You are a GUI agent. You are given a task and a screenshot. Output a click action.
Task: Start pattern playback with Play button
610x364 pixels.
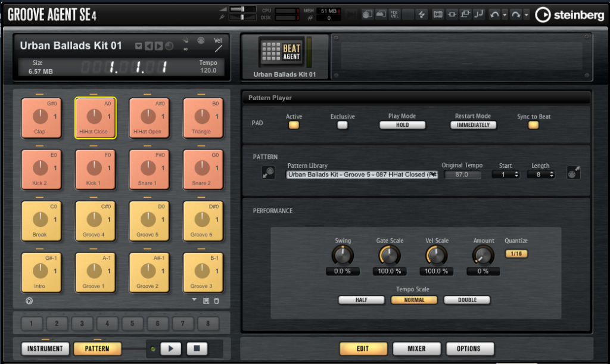(x=171, y=349)
